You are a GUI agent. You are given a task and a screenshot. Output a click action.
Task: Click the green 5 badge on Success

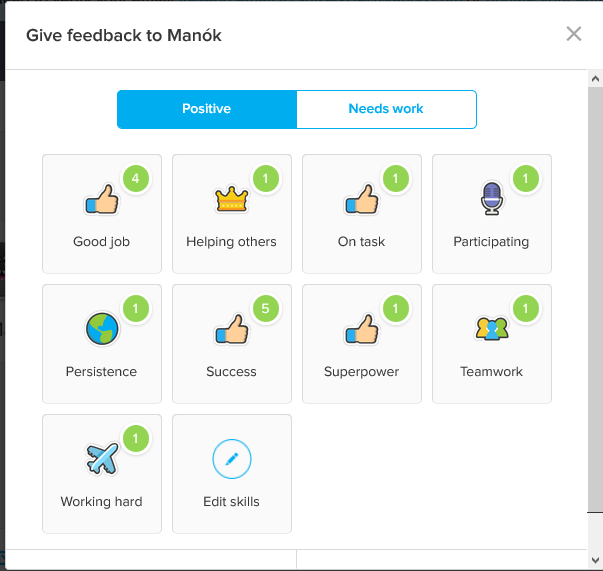tap(265, 308)
